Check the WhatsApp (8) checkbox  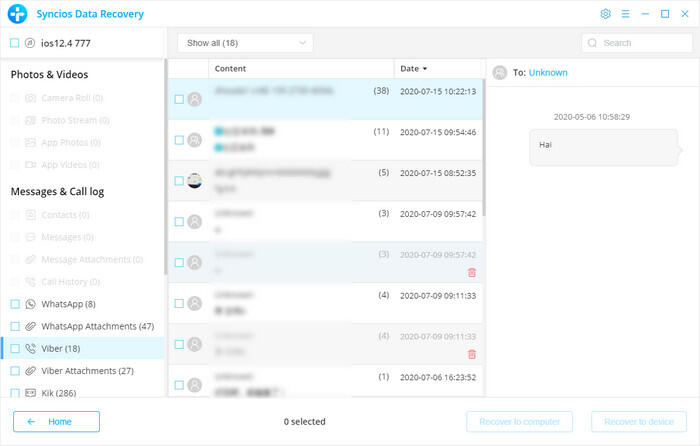click(15, 304)
